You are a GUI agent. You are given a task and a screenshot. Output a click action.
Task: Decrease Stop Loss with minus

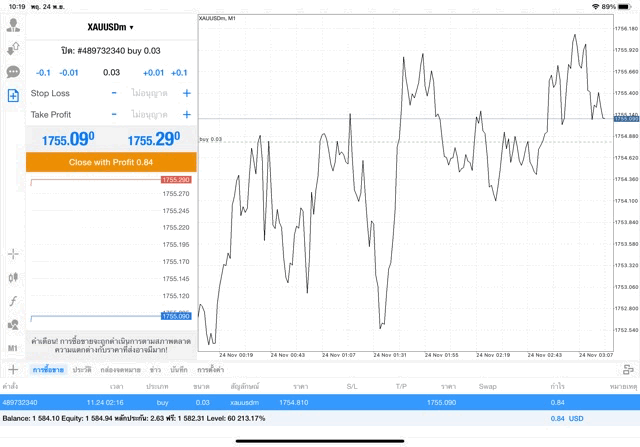point(114,93)
